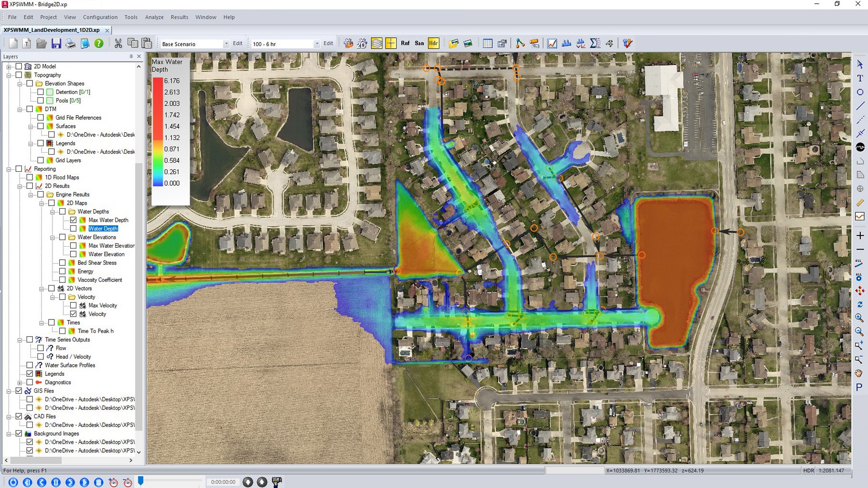Open the 100 - 6 hr storm dropdown
This screenshot has height=488, width=868.
coord(316,44)
